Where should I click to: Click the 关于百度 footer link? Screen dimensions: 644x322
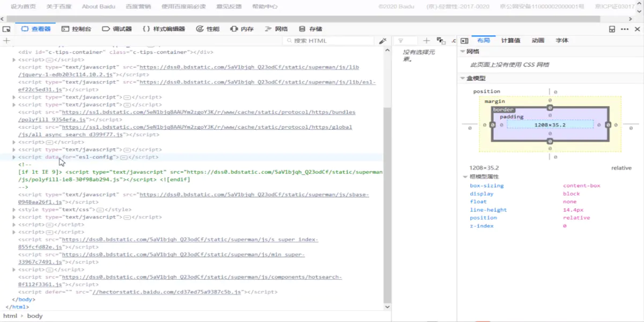59,6
